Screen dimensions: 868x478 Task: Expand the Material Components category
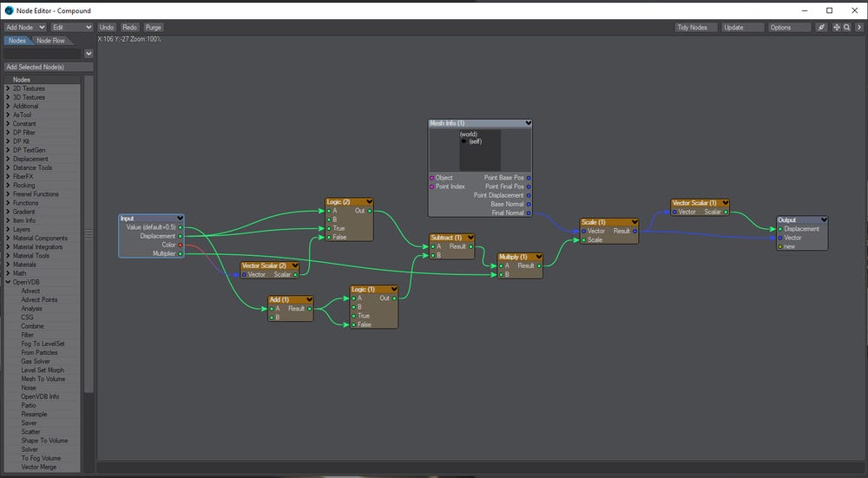(x=8, y=239)
